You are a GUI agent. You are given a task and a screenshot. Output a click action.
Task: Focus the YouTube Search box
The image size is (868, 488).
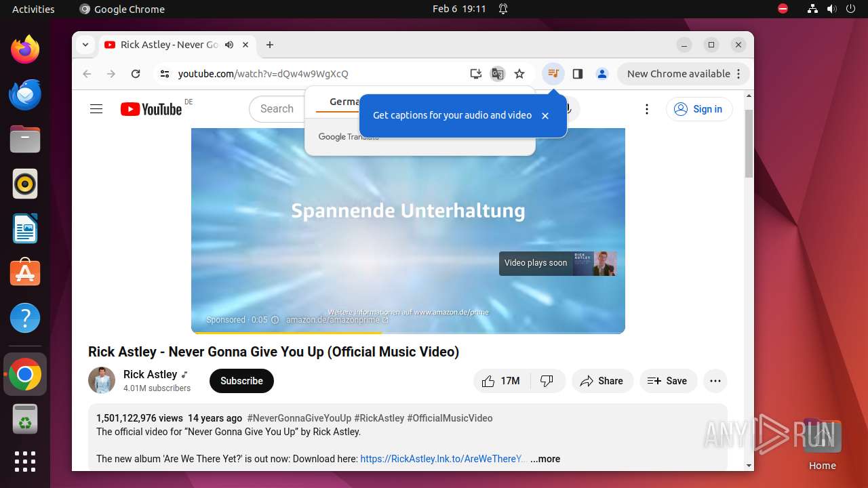(x=277, y=109)
